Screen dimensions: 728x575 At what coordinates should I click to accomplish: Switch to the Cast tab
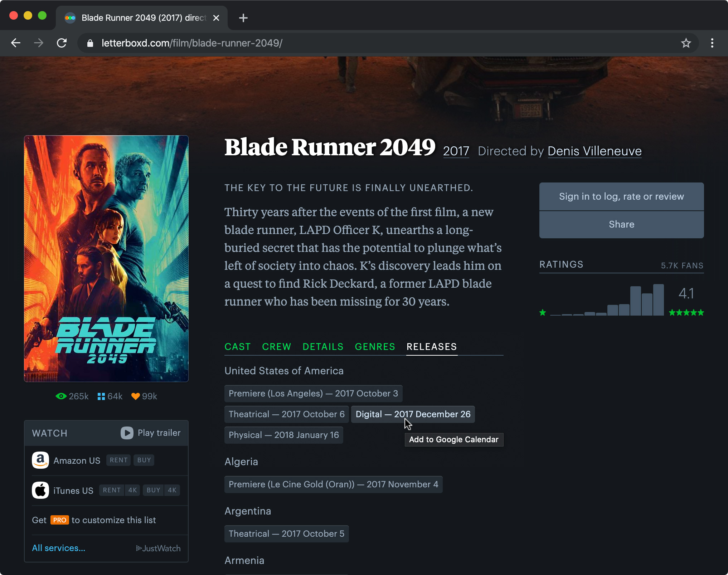pos(238,347)
